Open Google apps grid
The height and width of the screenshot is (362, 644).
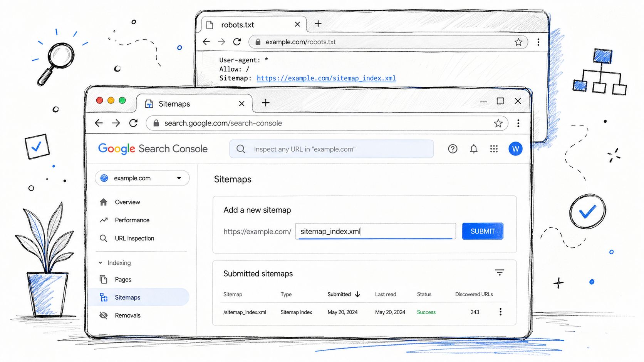494,149
